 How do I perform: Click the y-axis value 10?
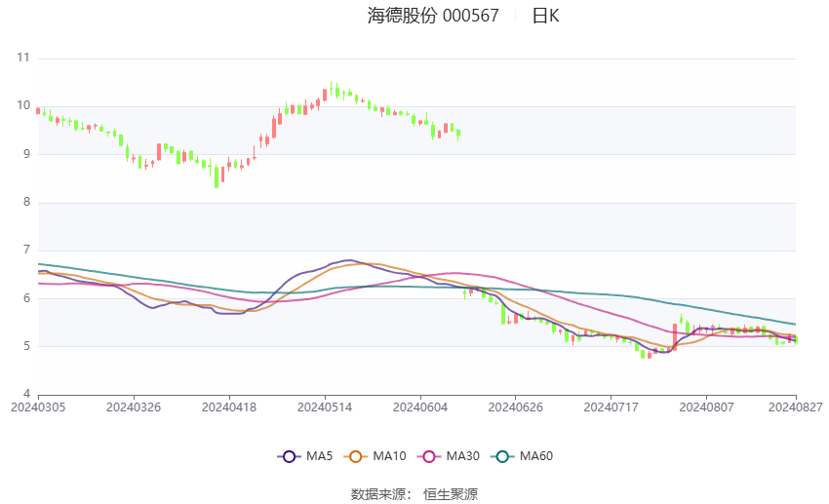click(23, 105)
